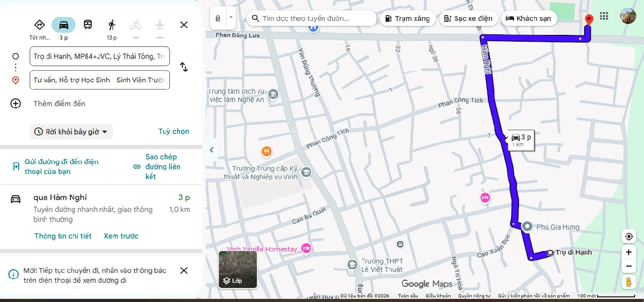This screenshot has height=302, width=644.
Task: Add a destination with the plus icon
Action: (x=16, y=104)
